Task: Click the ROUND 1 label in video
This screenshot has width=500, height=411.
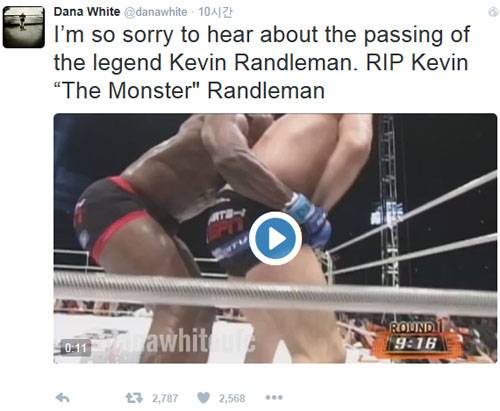Action: 415,328
